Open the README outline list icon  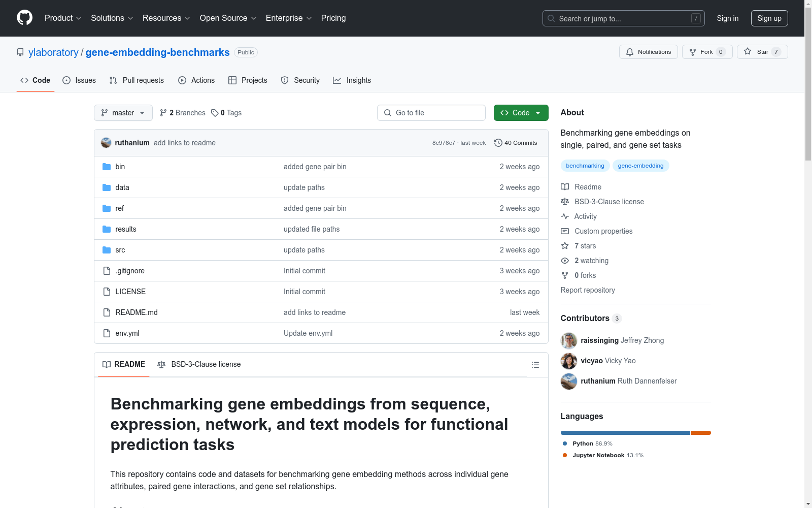point(535,365)
